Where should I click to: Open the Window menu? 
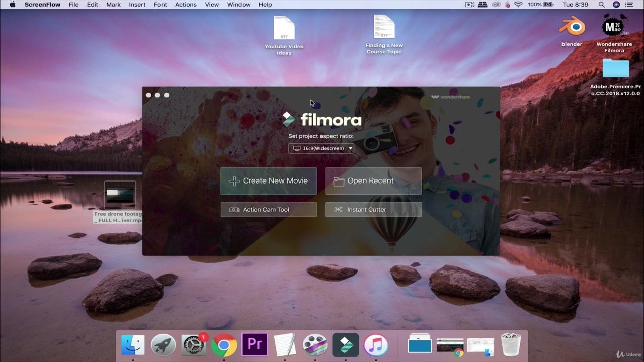(238, 5)
